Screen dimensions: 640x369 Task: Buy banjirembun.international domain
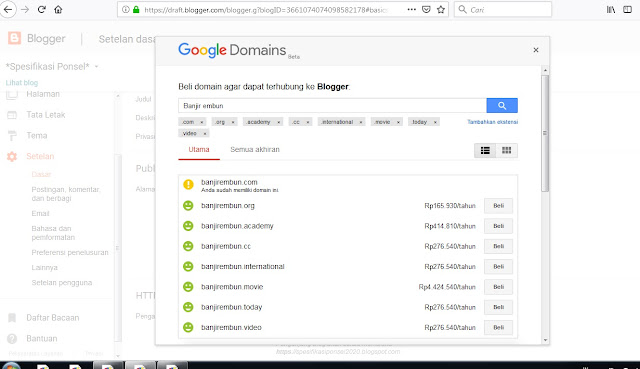tap(498, 267)
